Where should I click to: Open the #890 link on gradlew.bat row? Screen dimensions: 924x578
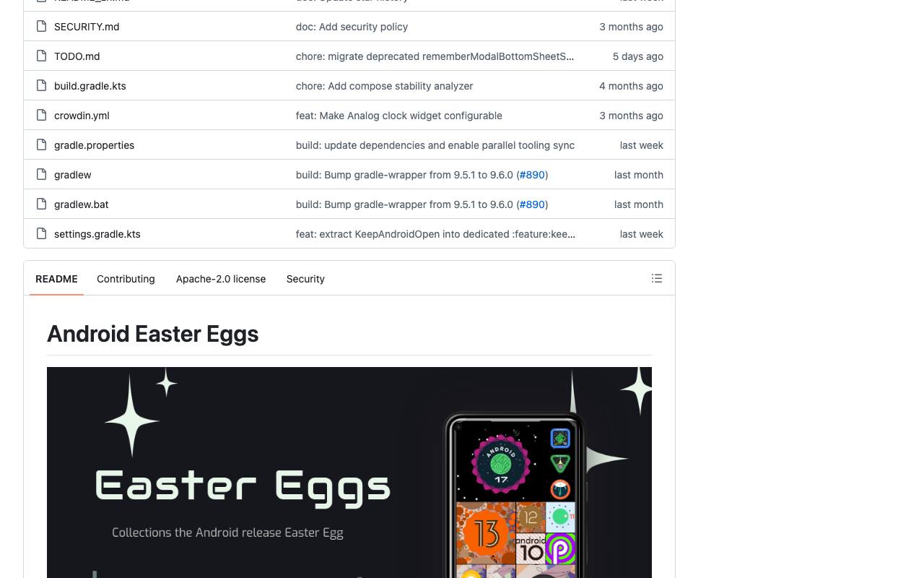point(532,204)
